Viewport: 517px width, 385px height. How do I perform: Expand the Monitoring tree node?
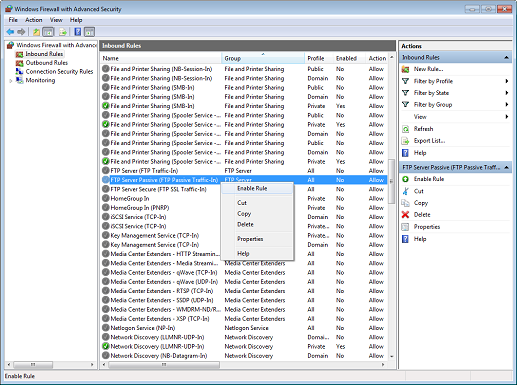(11, 81)
